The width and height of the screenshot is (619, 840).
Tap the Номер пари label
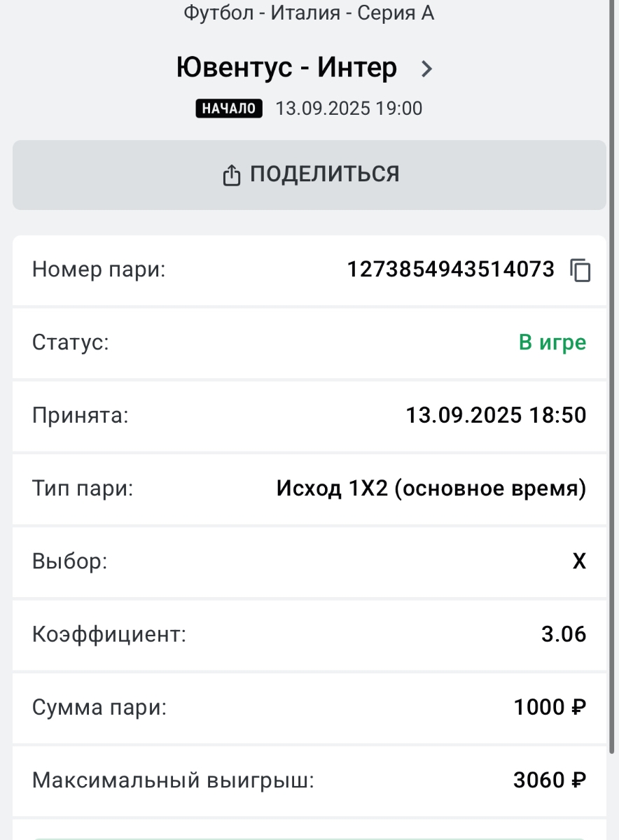pyautogui.click(x=99, y=269)
